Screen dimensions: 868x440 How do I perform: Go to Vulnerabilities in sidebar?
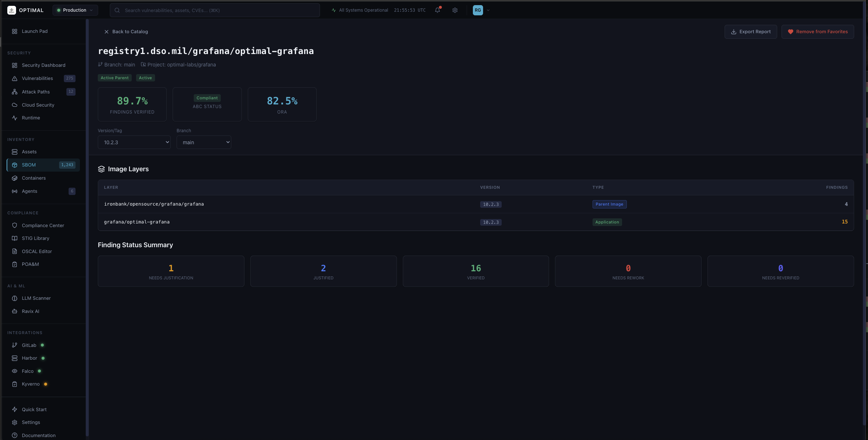pos(37,79)
